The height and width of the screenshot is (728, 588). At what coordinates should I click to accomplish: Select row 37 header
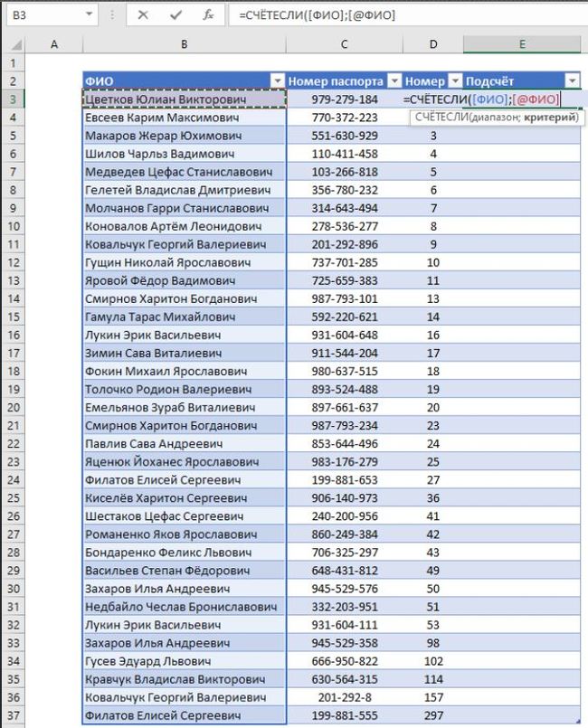point(13,715)
